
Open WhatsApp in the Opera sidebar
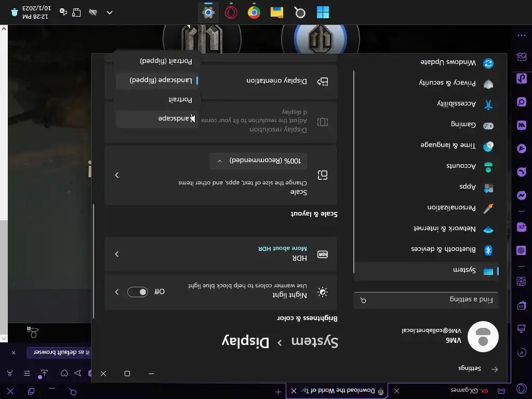coord(522,171)
